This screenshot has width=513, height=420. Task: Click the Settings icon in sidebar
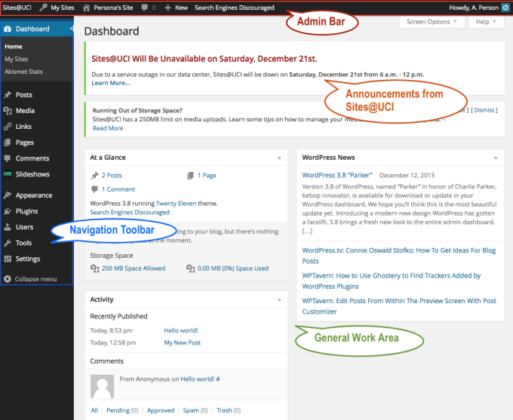tap(8, 259)
